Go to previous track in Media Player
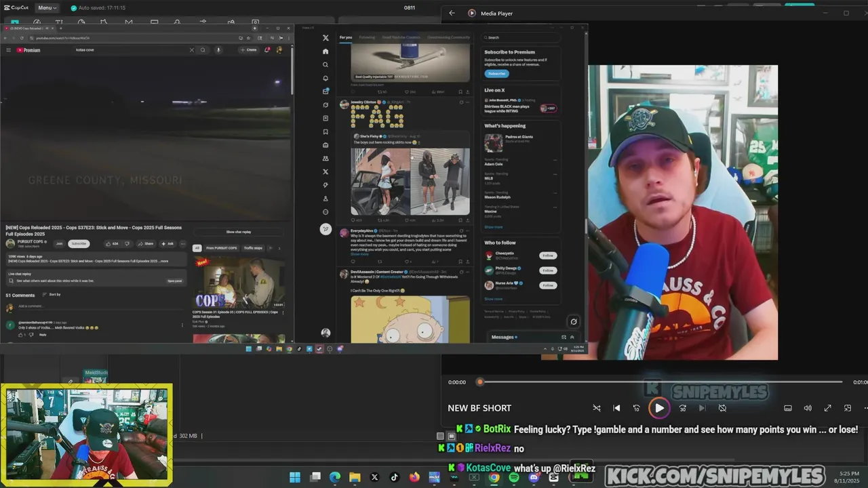The height and width of the screenshot is (488, 868). point(616,408)
